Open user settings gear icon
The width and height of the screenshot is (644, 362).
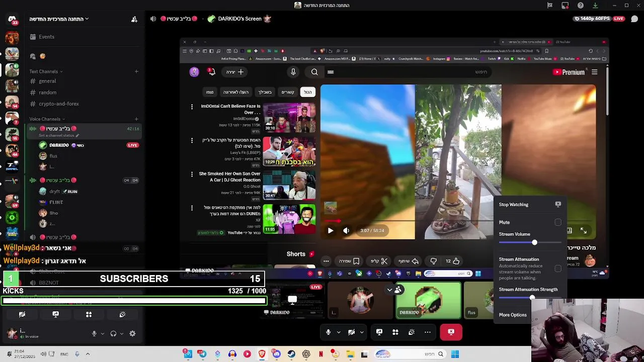point(132,333)
